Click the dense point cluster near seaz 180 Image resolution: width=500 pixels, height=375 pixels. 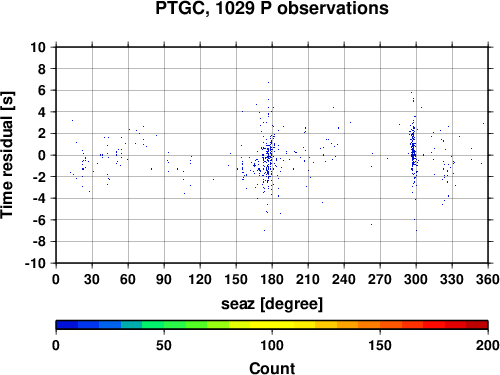coord(267,160)
